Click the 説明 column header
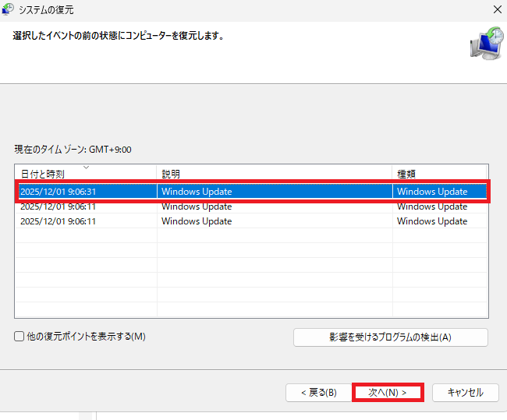 (171, 175)
